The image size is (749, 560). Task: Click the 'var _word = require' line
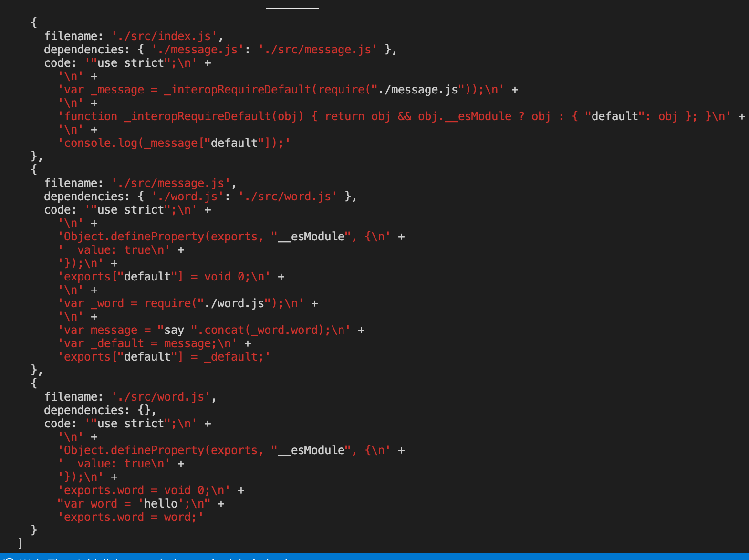click(181, 303)
